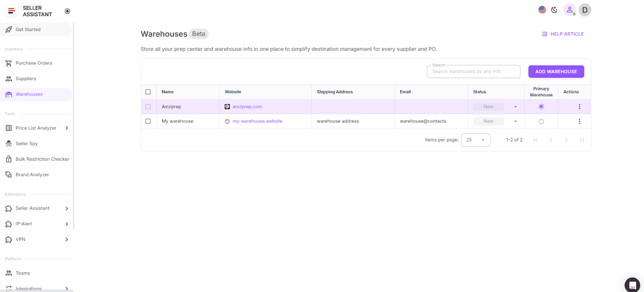644x292 pixels.
Task: Check the select-all checkbox in table header
Action: click(148, 92)
